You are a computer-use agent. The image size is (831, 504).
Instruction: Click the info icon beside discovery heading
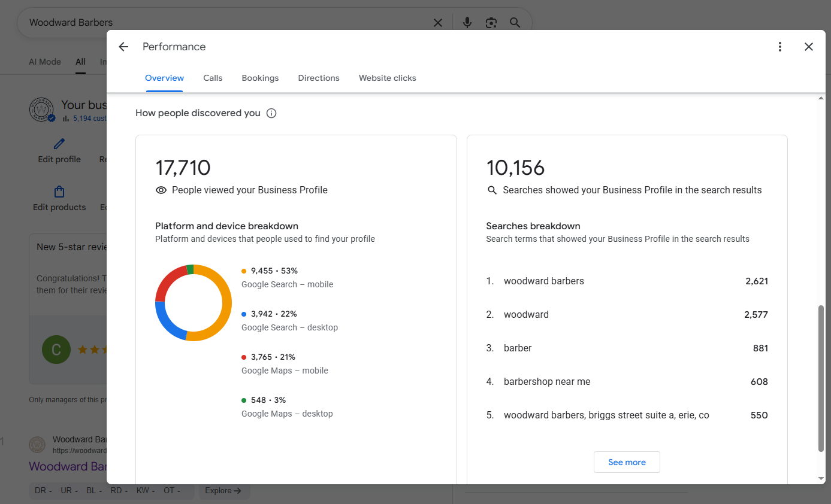coord(271,113)
